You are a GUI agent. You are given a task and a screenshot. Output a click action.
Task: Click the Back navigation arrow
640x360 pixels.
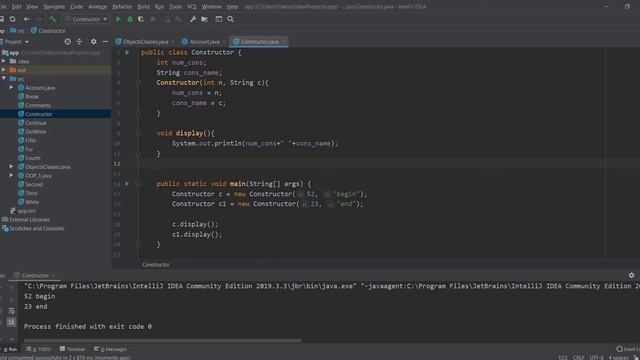point(27,19)
